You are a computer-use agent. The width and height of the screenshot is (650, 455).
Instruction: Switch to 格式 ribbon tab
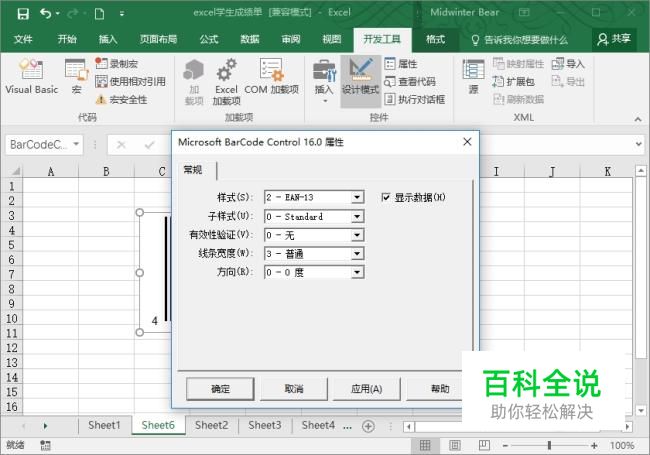point(435,39)
